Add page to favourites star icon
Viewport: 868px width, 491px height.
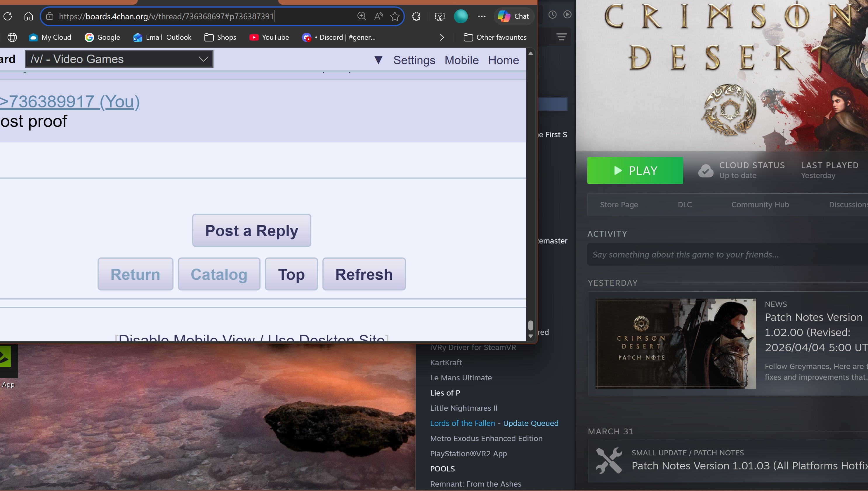coord(395,16)
